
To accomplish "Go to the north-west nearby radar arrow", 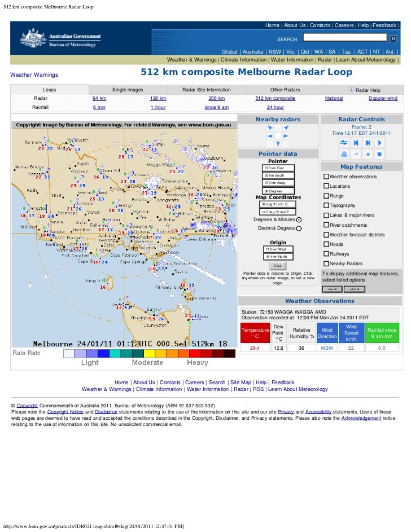I will click(x=270, y=128).
